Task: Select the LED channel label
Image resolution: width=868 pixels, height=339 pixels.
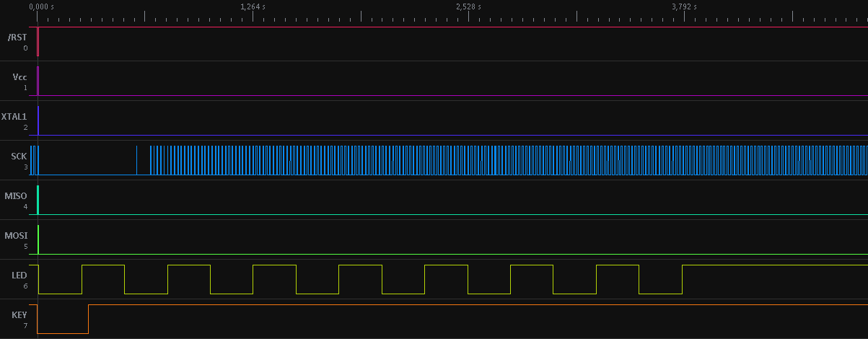Action: [x=19, y=275]
